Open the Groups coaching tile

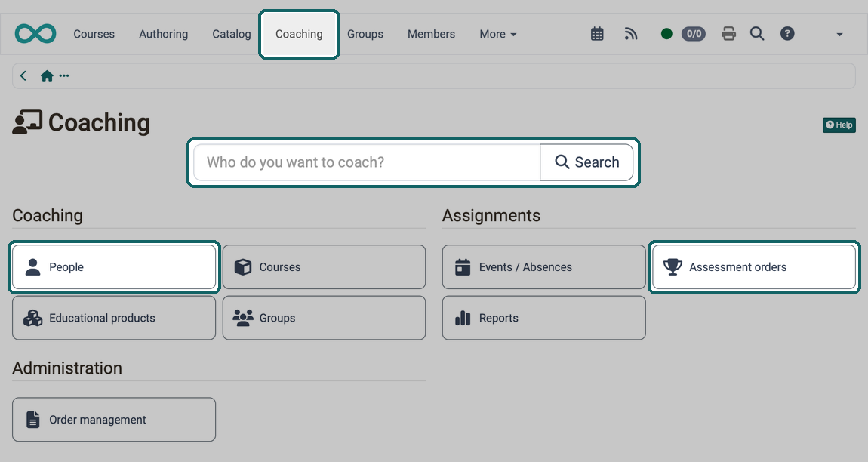pos(324,318)
